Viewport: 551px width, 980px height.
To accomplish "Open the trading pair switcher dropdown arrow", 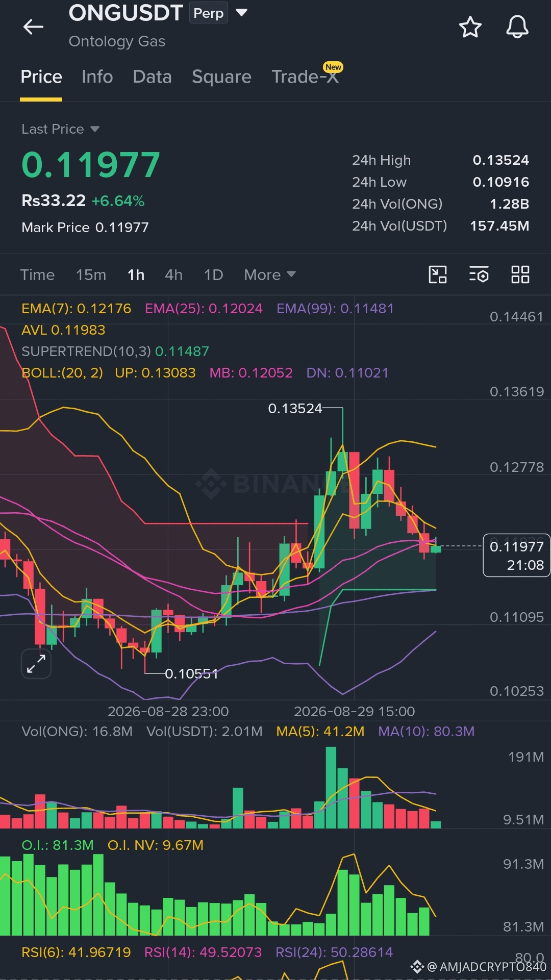I will 241,13.
